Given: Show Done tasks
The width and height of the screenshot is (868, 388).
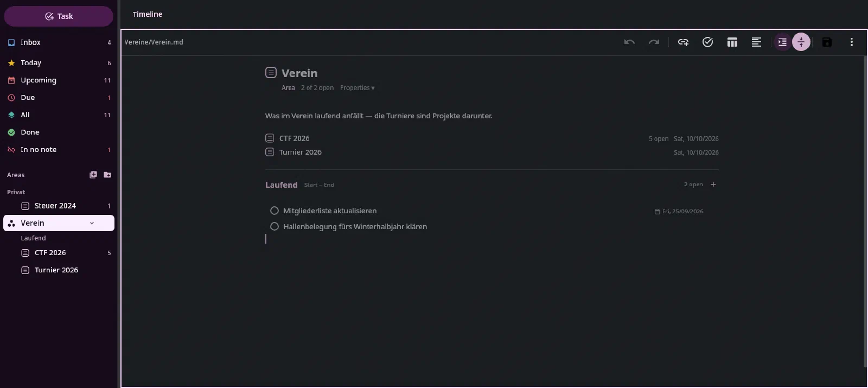Looking at the screenshot, I should point(59,132).
